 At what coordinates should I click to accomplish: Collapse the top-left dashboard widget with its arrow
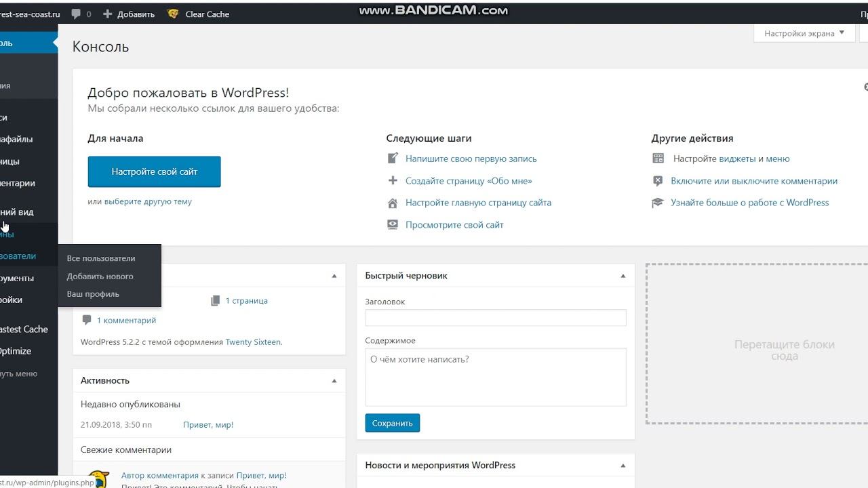click(334, 276)
